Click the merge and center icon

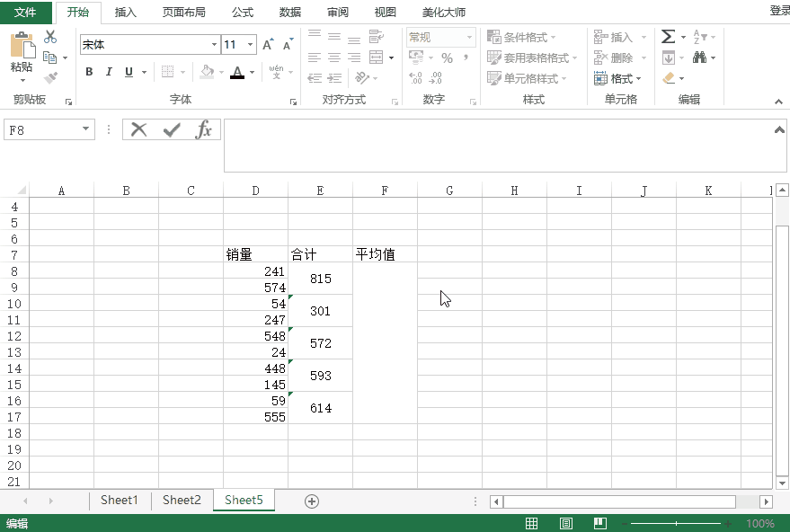[377, 58]
